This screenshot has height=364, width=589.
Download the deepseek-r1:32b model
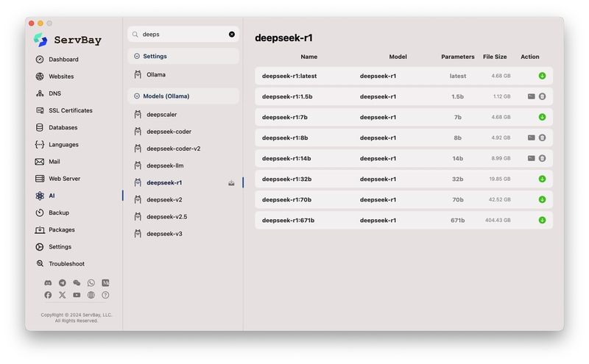542,179
